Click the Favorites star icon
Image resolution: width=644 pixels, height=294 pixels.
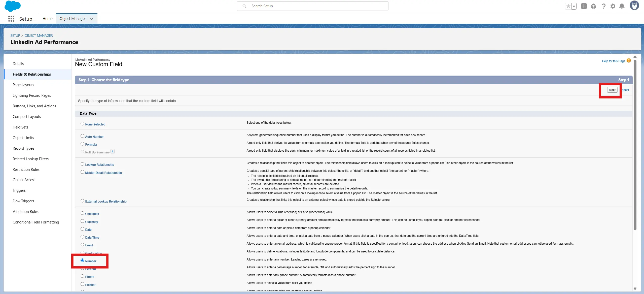tap(568, 6)
